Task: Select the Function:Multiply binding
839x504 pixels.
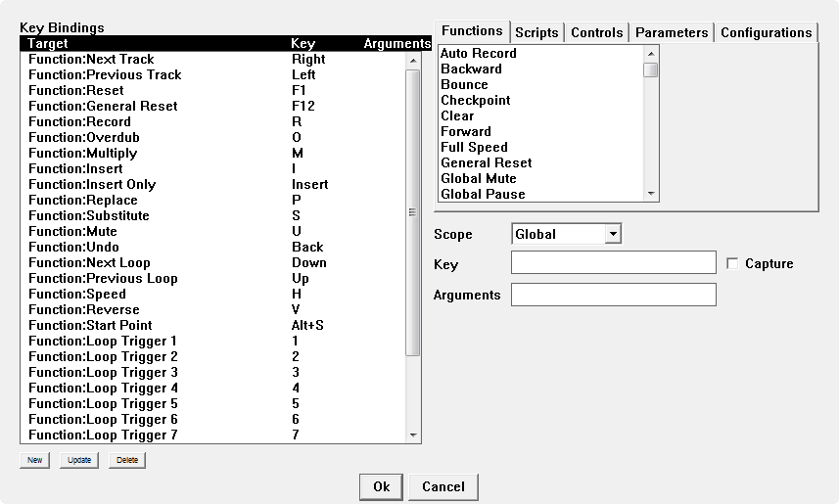Action: pos(213,153)
